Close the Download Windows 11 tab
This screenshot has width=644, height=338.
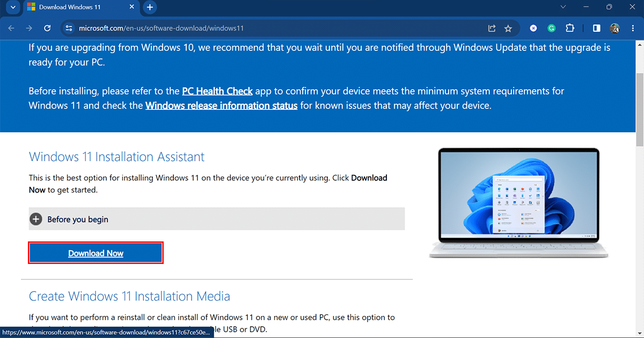(x=131, y=8)
